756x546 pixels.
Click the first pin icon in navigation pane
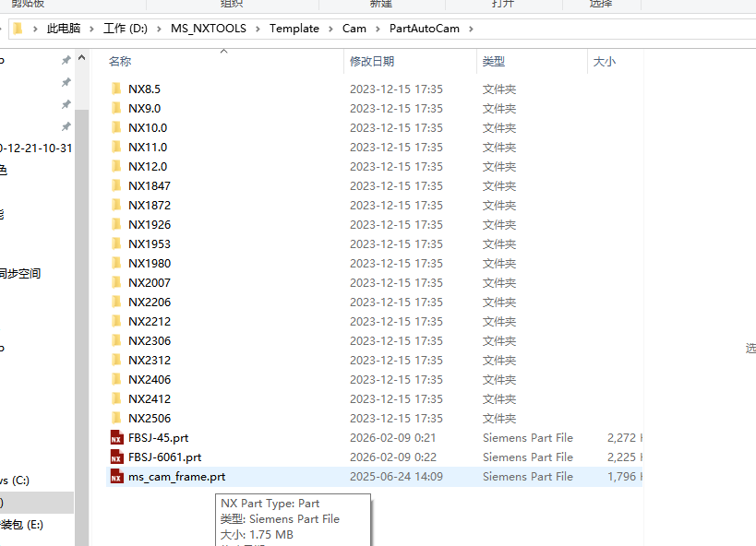coord(66,60)
